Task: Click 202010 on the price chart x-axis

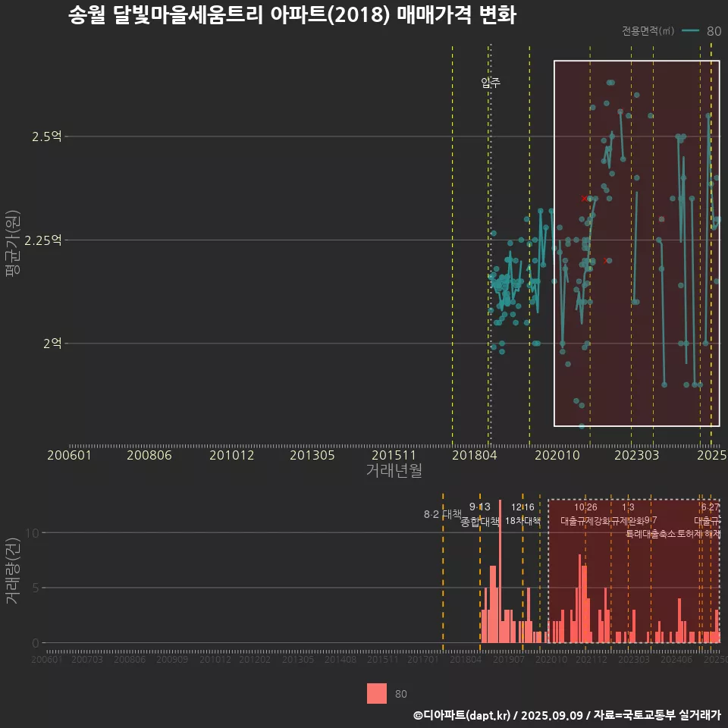Action: [x=557, y=455]
